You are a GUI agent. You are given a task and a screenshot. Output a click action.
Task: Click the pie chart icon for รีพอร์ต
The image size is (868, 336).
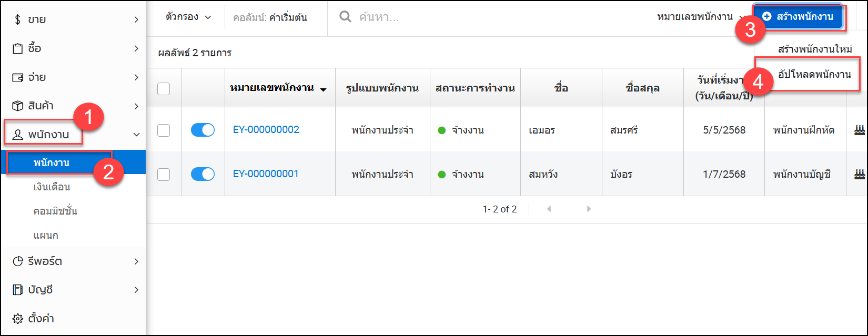[x=18, y=261]
